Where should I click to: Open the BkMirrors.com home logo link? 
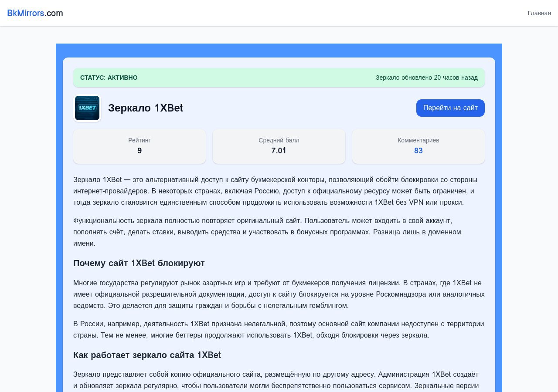coord(35,13)
